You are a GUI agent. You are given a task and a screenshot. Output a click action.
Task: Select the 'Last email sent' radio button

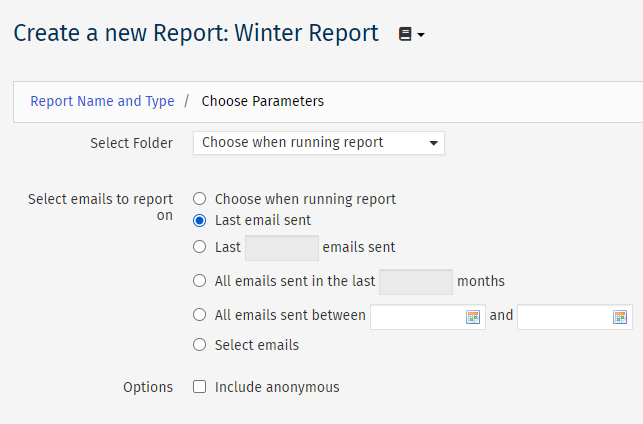tap(200, 221)
